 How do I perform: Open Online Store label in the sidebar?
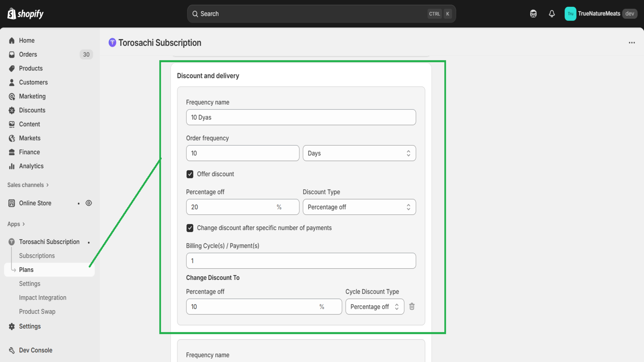(x=35, y=203)
